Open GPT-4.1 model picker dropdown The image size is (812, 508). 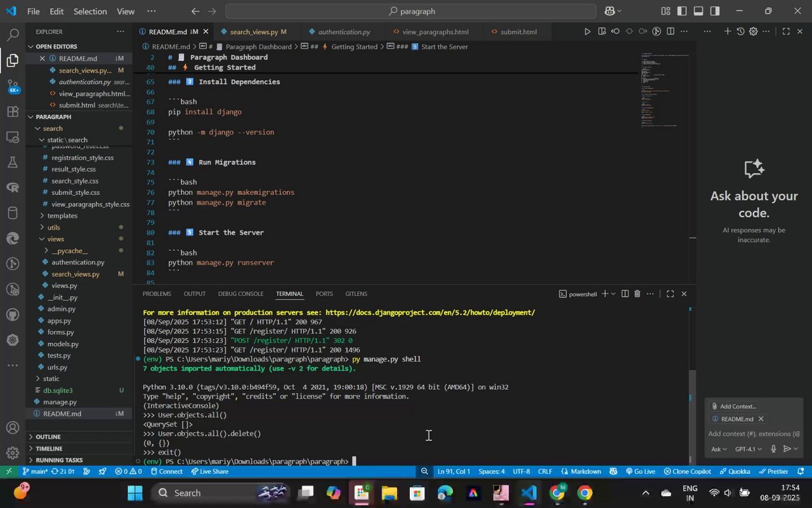(749, 449)
